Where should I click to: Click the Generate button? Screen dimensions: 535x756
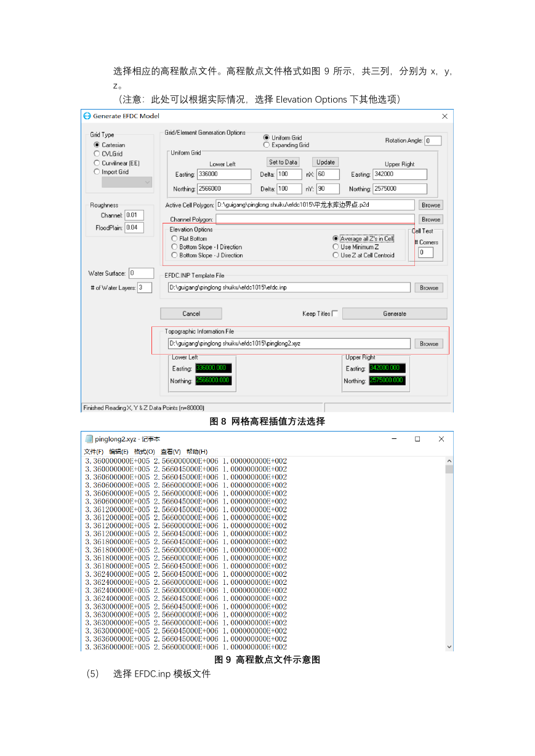[395, 313]
